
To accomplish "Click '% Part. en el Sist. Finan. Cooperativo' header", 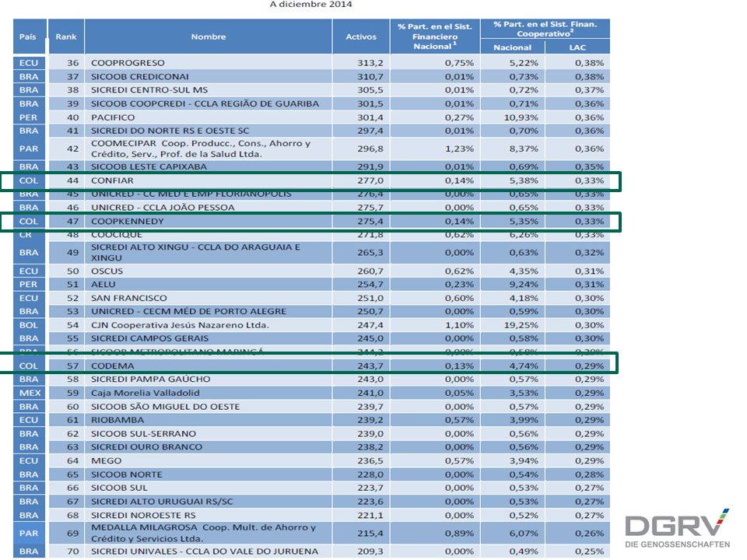I will click(x=545, y=29).
